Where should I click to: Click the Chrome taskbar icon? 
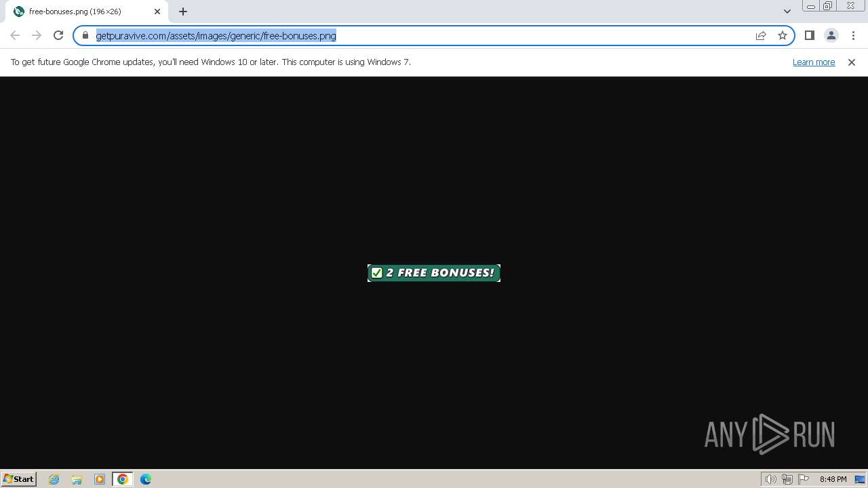(123, 479)
